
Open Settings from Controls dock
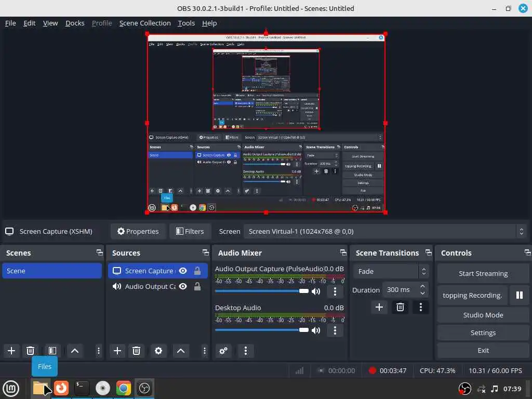click(x=483, y=333)
